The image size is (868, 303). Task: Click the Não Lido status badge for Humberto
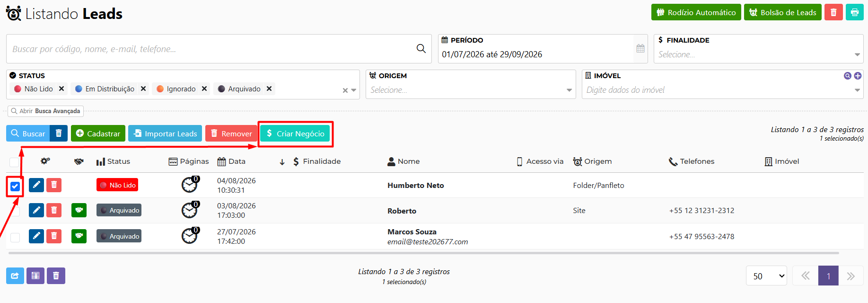[x=117, y=185]
